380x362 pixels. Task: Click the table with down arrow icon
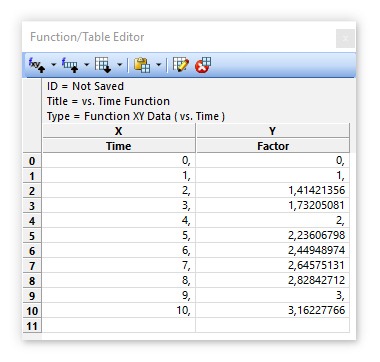point(102,64)
